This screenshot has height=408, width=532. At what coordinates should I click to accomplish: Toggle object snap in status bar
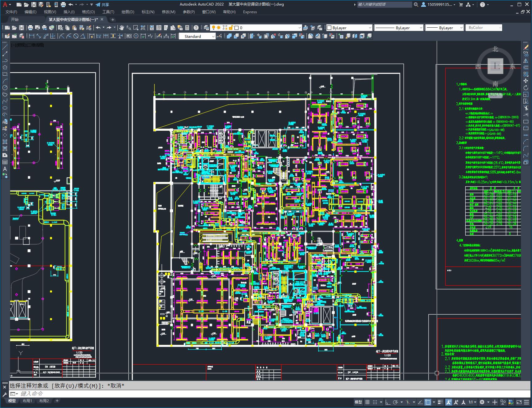coord(428,402)
